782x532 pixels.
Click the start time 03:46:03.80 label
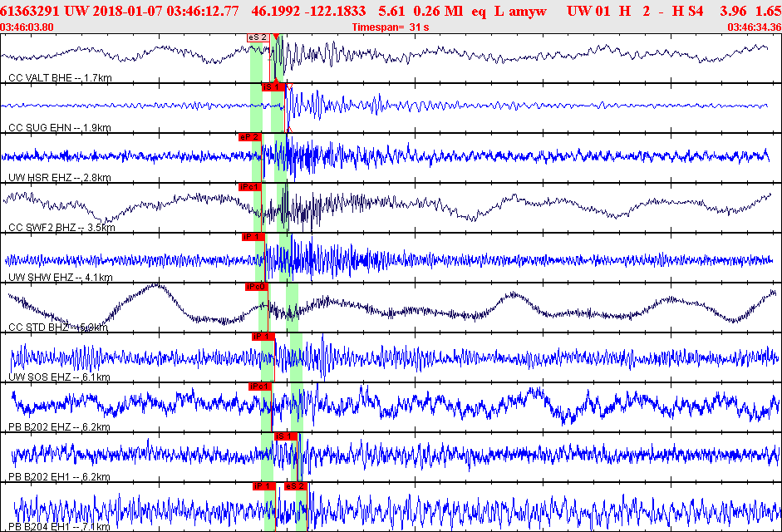[27, 27]
